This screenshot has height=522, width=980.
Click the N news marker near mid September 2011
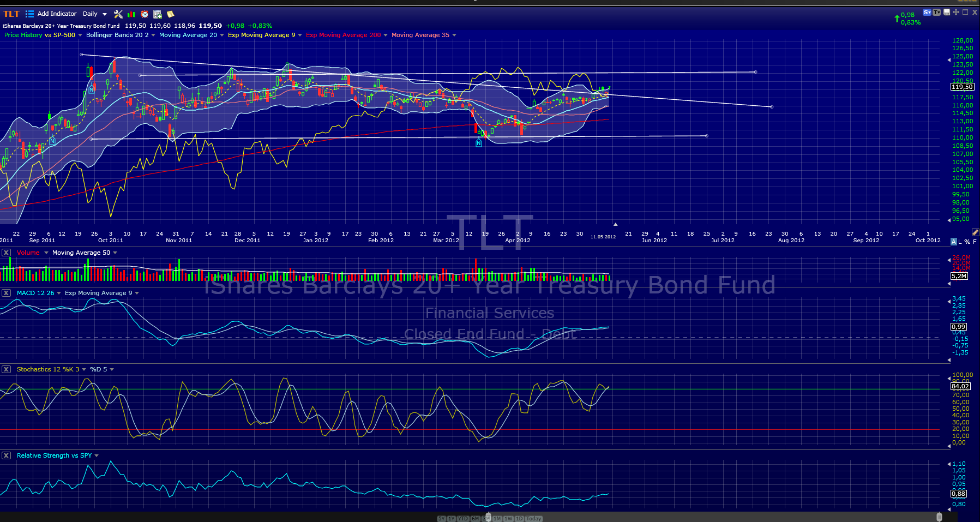tap(52, 141)
